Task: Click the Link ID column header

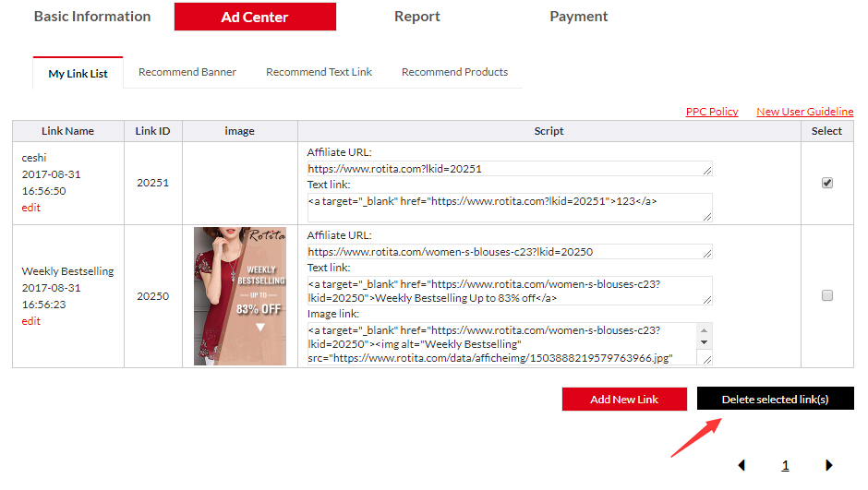Action: coord(152,131)
